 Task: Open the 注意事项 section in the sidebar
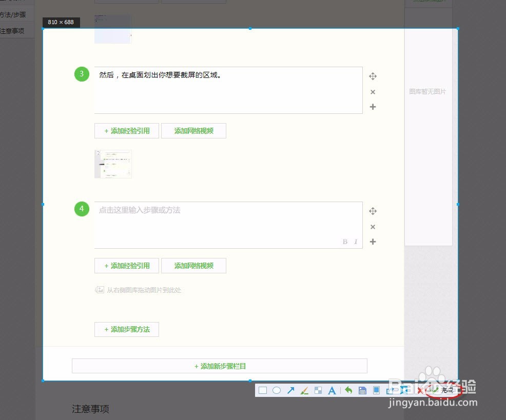[13, 31]
